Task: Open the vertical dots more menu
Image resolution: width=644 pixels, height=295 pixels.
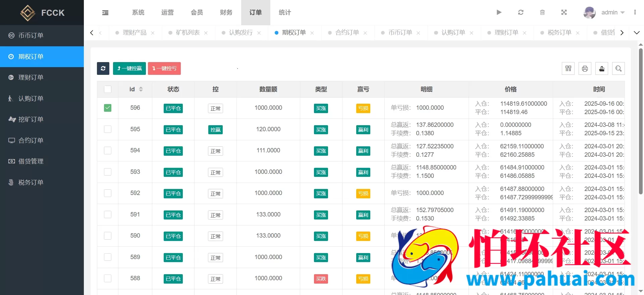Action: tap(635, 12)
